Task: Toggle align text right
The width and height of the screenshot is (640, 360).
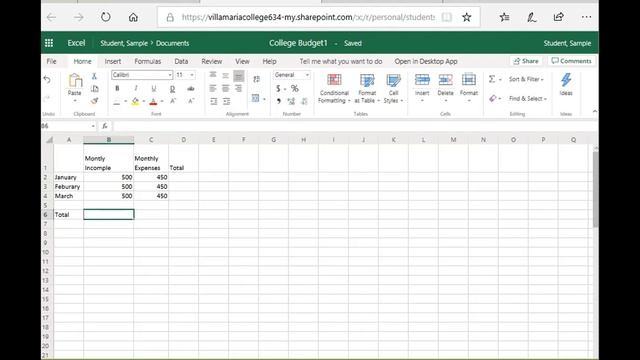Action: click(x=239, y=88)
